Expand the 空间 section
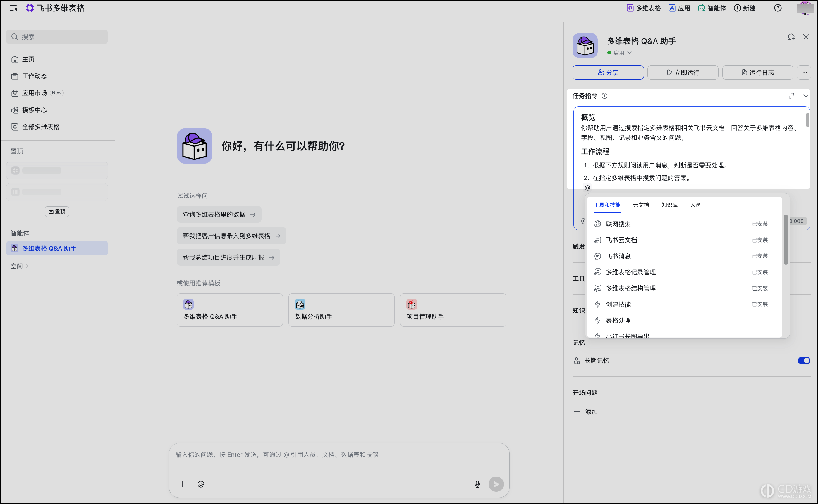The image size is (818, 504). [x=19, y=266]
